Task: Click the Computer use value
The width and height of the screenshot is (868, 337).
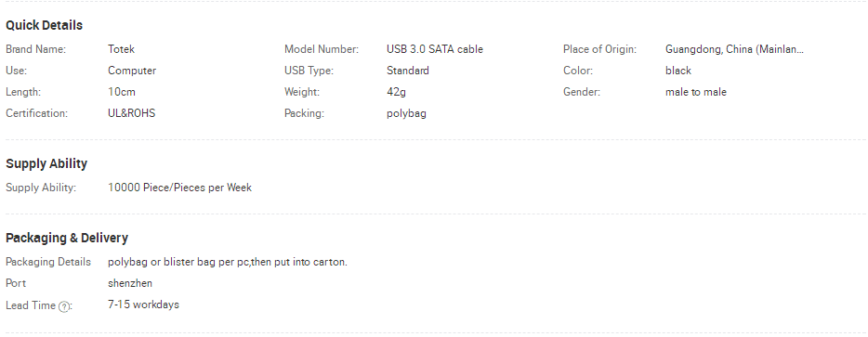Action: tap(132, 71)
